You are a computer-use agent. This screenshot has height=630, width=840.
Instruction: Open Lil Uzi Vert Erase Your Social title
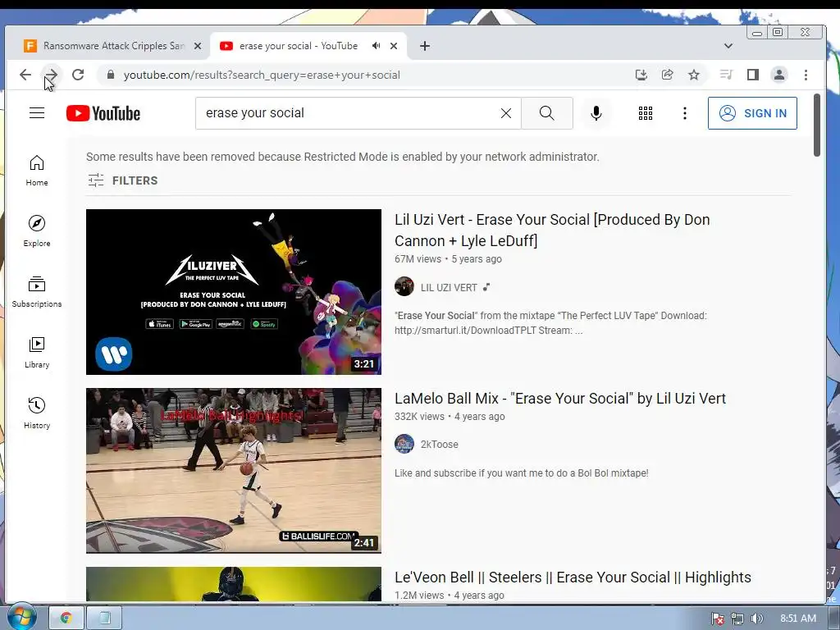coord(552,231)
